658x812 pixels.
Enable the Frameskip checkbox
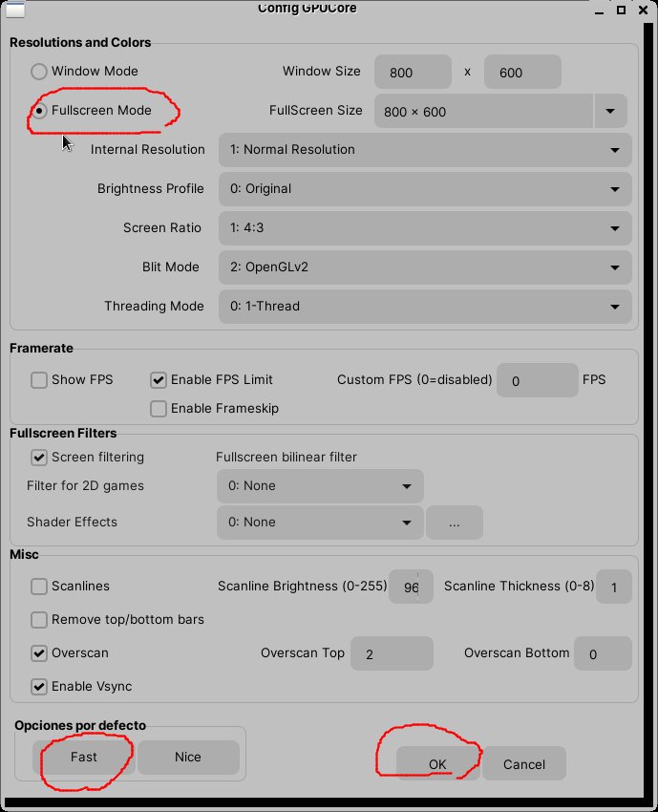coord(158,409)
